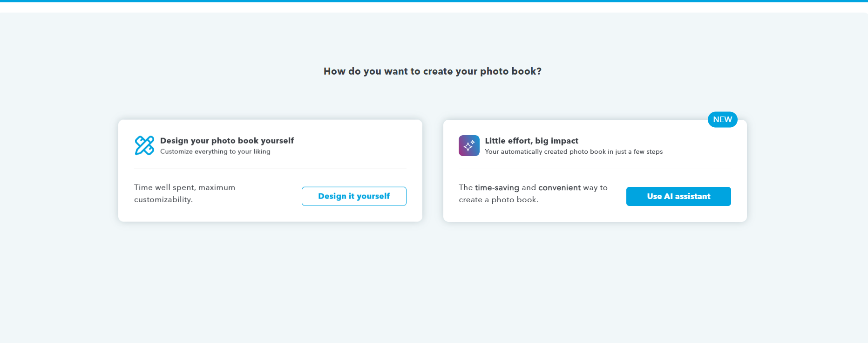Click the divider line in the design-yourself card

[270, 169]
